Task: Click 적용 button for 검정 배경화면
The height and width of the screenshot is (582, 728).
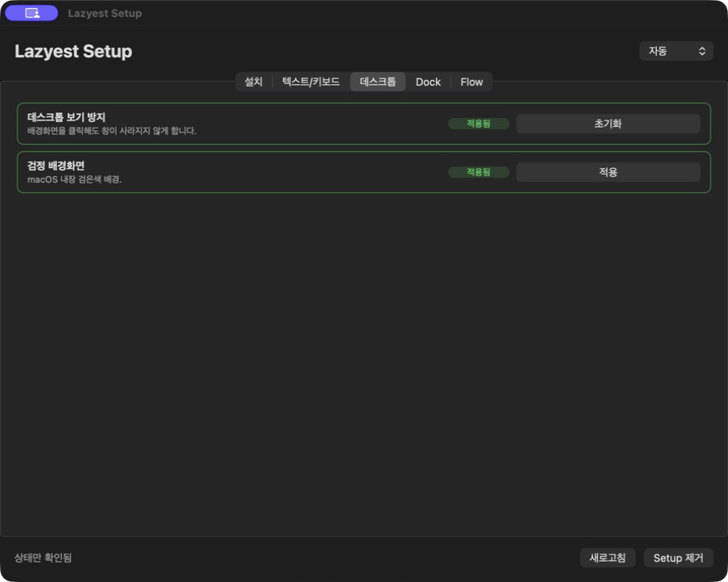Action: point(607,171)
